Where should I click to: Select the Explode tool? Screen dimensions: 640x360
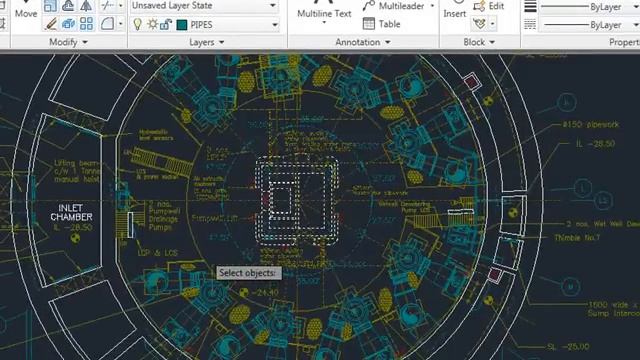click(x=68, y=24)
